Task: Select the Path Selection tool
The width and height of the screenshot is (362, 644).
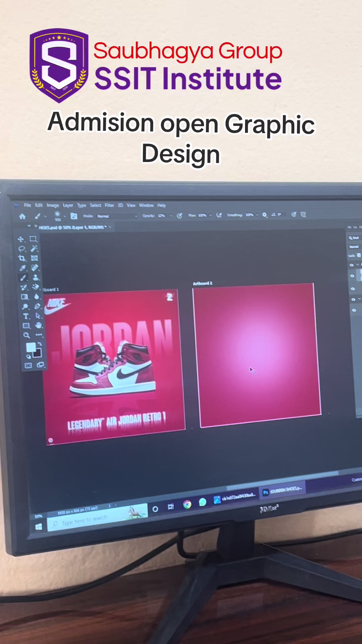Action: [x=38, y=316]
